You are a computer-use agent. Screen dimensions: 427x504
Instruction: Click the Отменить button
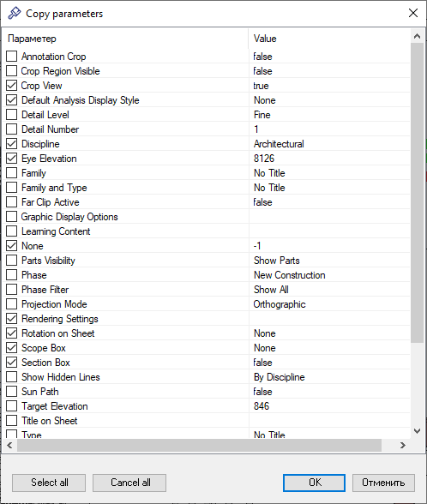383,483
